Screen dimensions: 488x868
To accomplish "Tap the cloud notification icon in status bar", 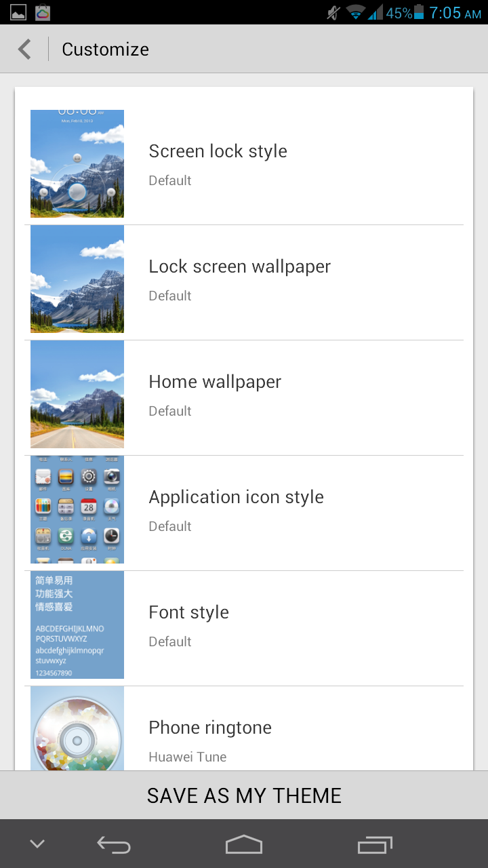I will [x=43, y=12].
